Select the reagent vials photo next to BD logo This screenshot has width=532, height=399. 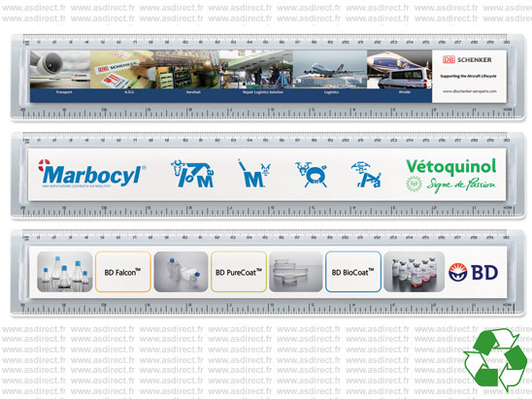point(414,272)
